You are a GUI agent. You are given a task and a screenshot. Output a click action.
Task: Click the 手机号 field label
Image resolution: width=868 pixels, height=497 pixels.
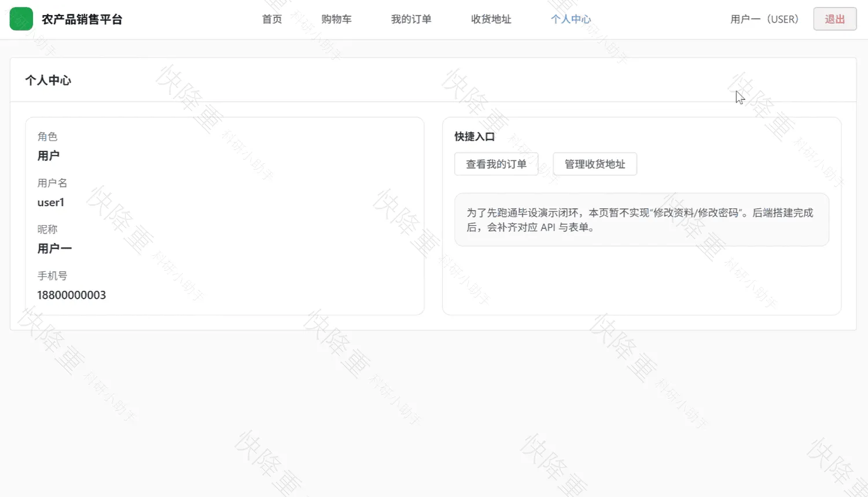(52, 276)
